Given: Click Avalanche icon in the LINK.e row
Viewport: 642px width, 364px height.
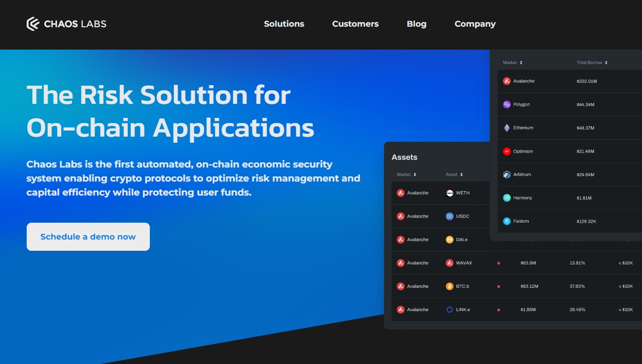Looking at the screenshot, I should (x=400, y=310).
